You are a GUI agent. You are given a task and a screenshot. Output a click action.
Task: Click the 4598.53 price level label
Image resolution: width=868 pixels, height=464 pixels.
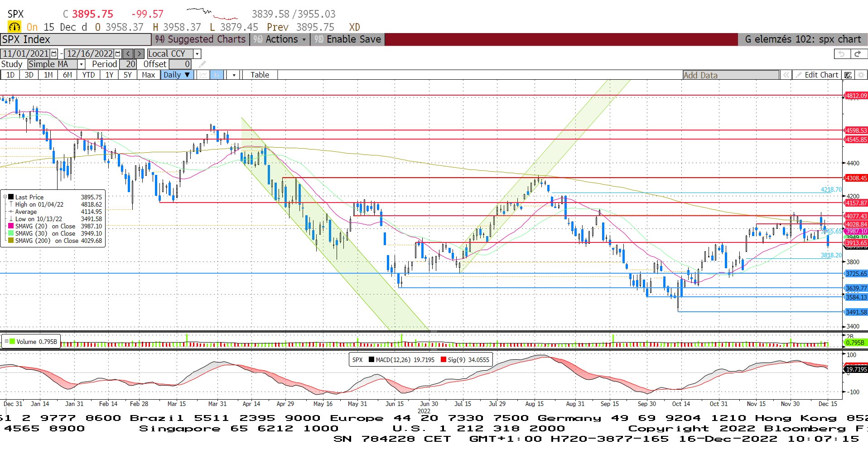coord(856,130)
